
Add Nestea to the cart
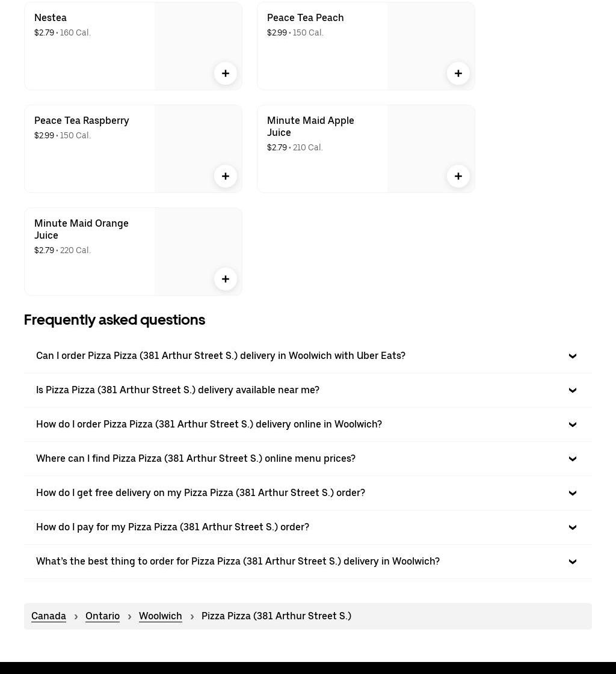tap(226, 73)
